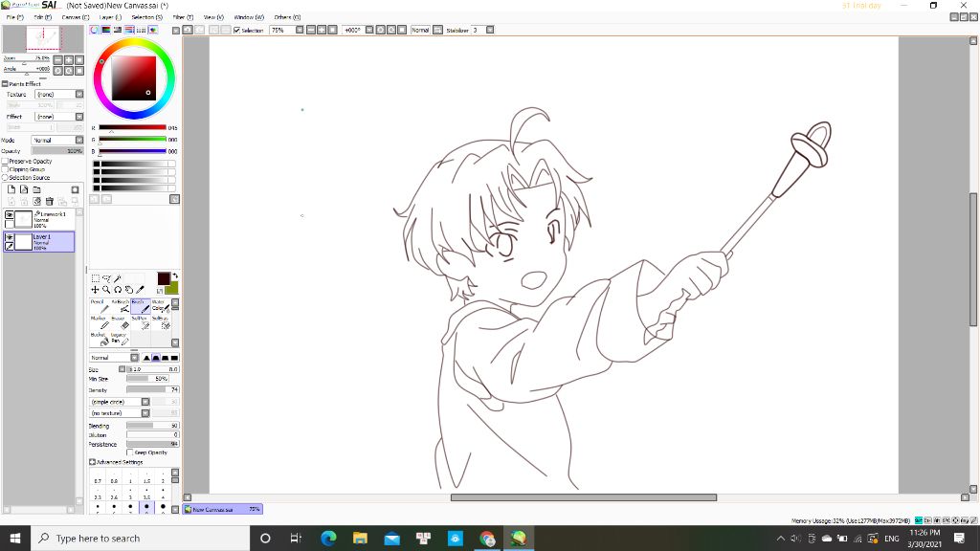Open the Stabilizer dropdown
980x551 pixels.
pyautogui.click(x=490, y=30)
